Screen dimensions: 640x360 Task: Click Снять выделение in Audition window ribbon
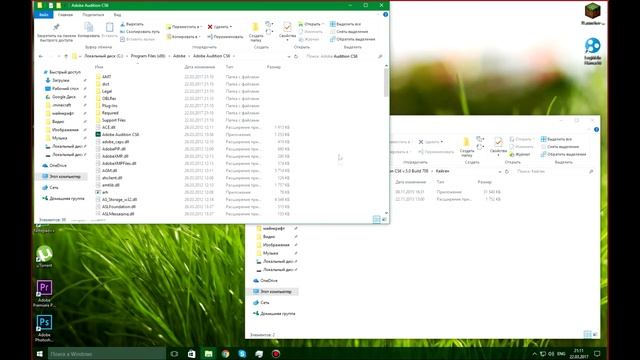(349, 31)
